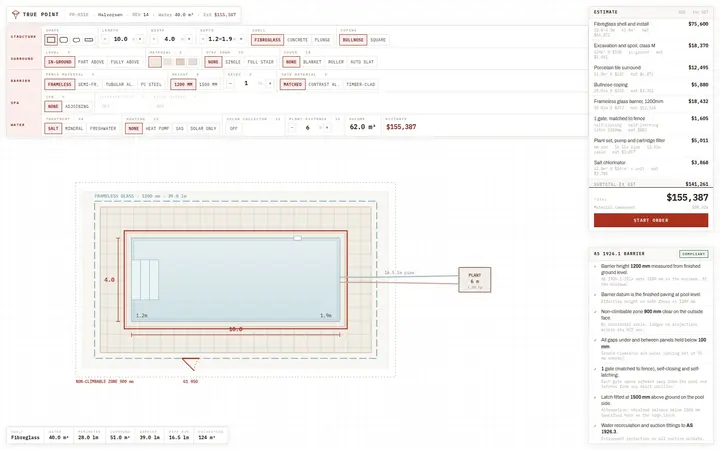This screenshot has height=450, width=720.
Task: Pick the second surround material swatch
Action: coord(168,62)
